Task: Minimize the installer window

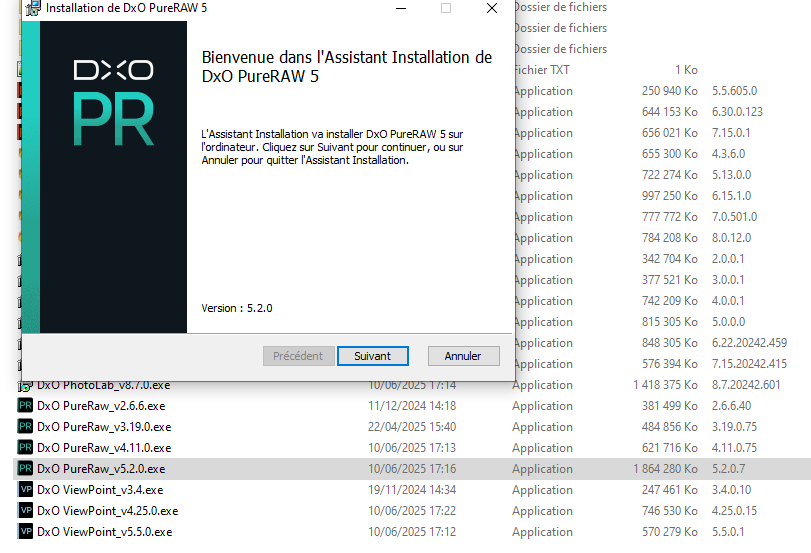Action: click(x=401, y=8)
